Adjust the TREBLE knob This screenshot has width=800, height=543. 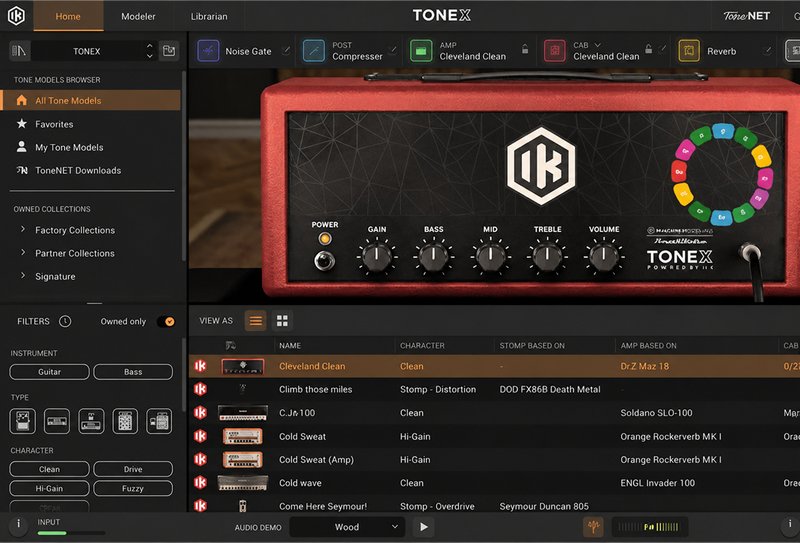[547, 257]
